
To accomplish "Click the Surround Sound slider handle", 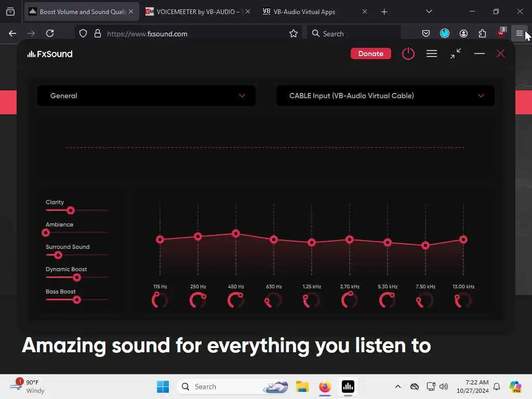I will point(58,255).
